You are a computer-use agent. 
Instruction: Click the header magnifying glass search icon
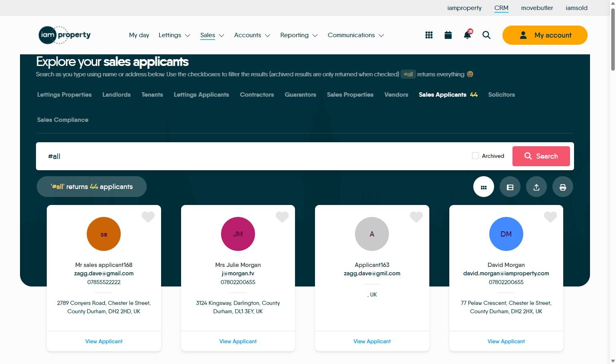pyautogui.click(x=486, y=35)
